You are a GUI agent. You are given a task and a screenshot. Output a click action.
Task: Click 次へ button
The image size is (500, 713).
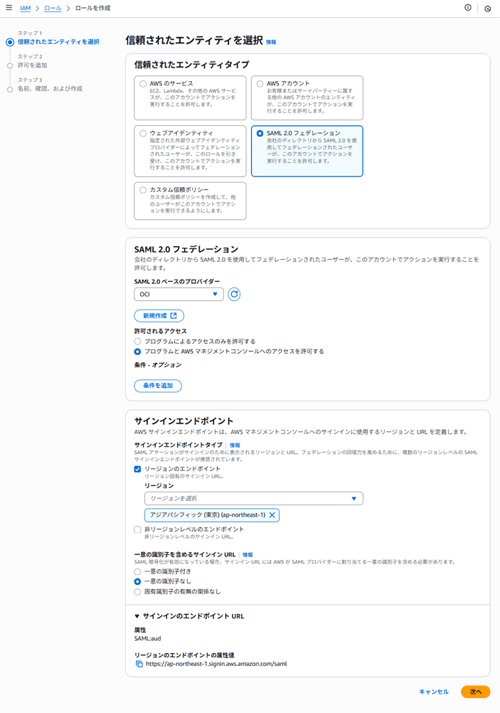(x=475, y=692)
